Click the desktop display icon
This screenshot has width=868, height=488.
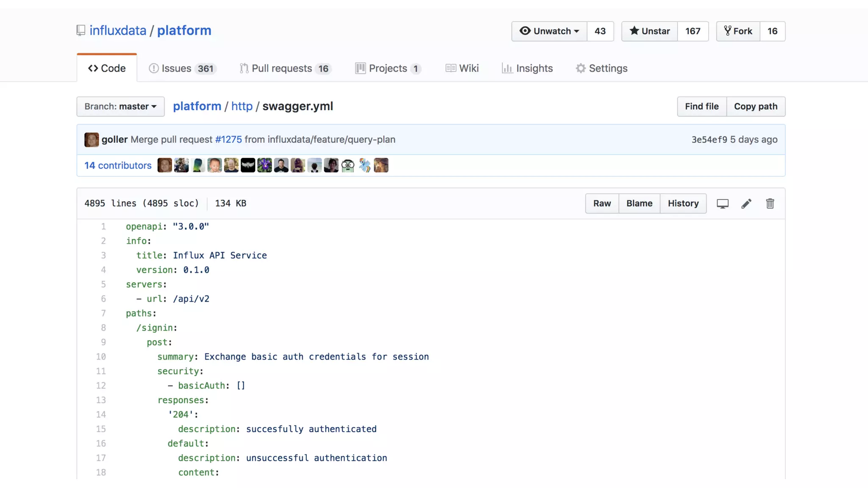[723, 204]
